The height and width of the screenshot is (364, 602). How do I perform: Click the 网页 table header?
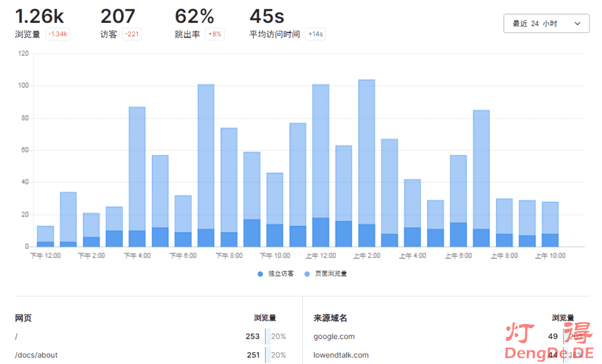pos(24,318)
